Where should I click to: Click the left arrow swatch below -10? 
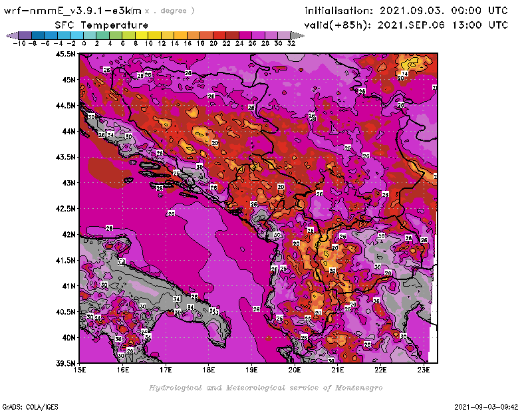[12, 35]
